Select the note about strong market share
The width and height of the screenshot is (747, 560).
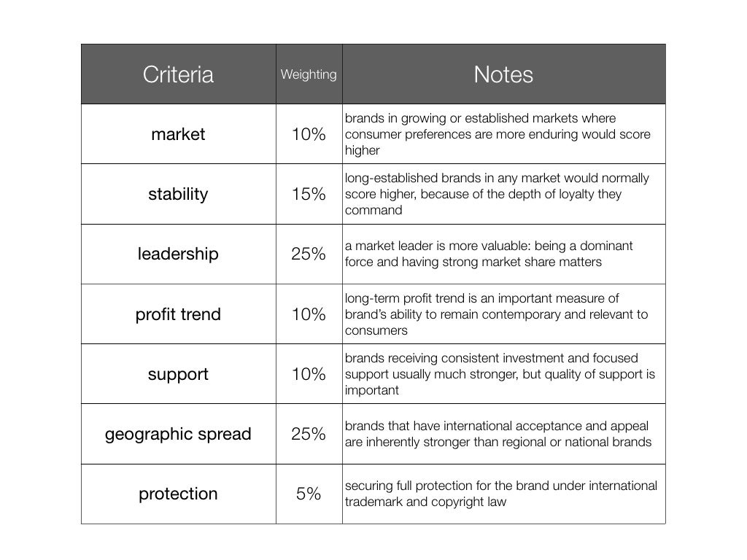coord(503,254)
